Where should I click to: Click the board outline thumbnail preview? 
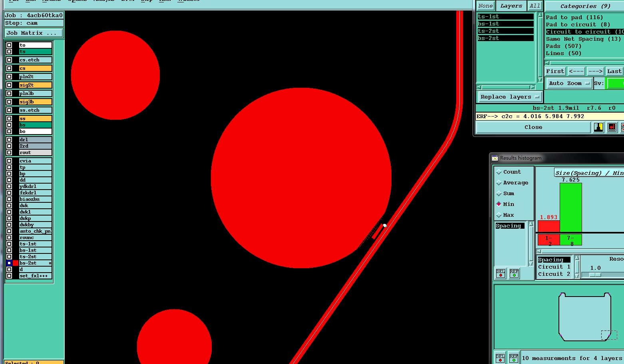pyautogui.click(x=585, y=317)
